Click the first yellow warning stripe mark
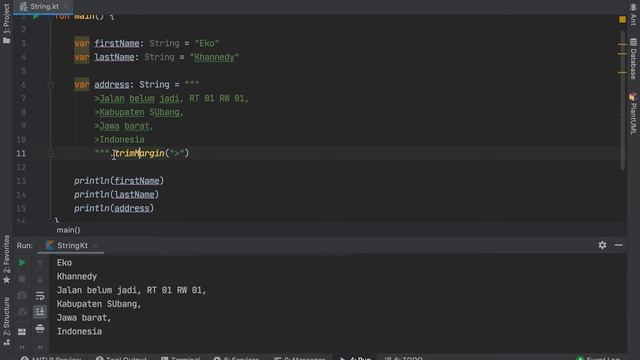Image resolution: width=640 pixels, height=360 pixels. click(x=622, y=44)
